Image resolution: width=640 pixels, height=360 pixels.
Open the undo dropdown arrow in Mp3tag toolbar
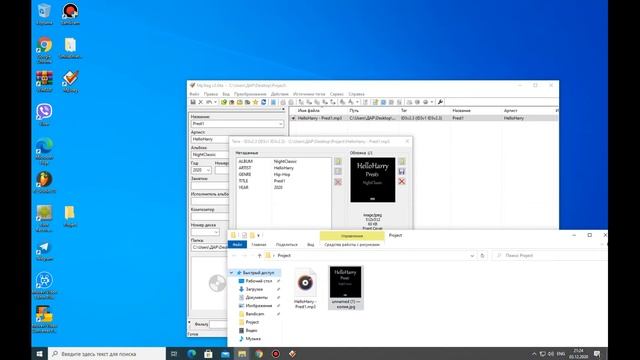coord(215,102)
